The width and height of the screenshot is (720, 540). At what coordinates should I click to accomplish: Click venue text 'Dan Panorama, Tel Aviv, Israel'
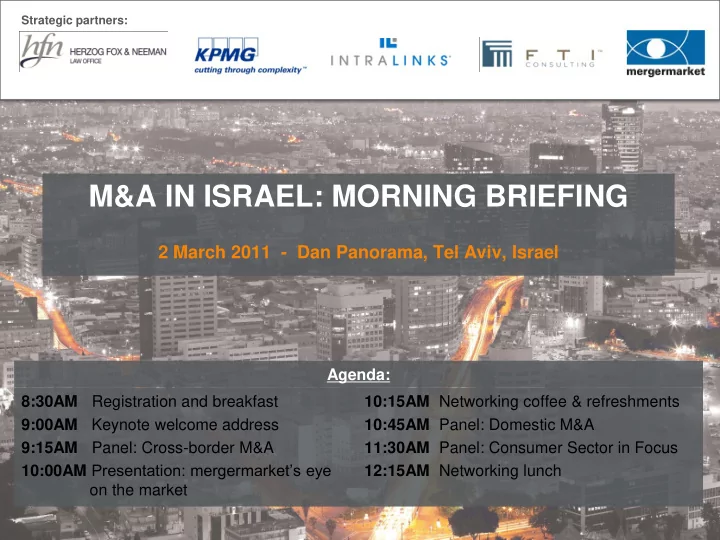point(428,252)
